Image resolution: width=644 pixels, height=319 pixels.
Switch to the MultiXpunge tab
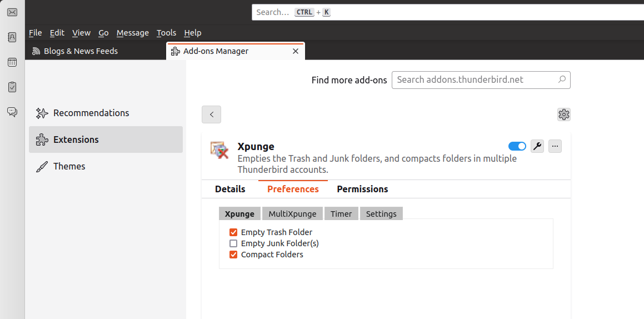[x=292, y=213]
